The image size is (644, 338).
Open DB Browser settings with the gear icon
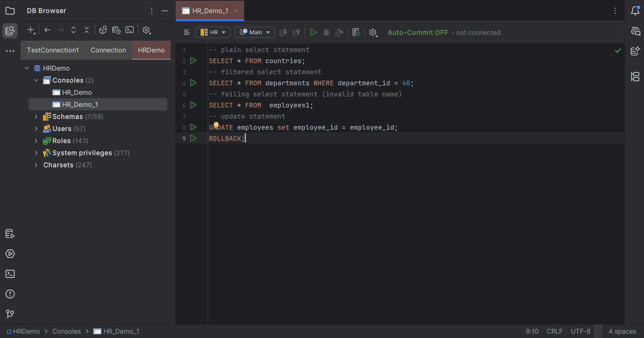146,30
